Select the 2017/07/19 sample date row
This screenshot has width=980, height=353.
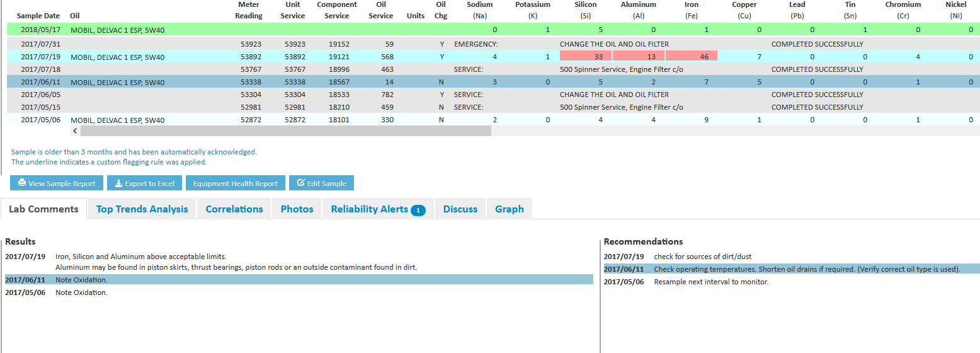pyautogui.click(x=40, y=57)
